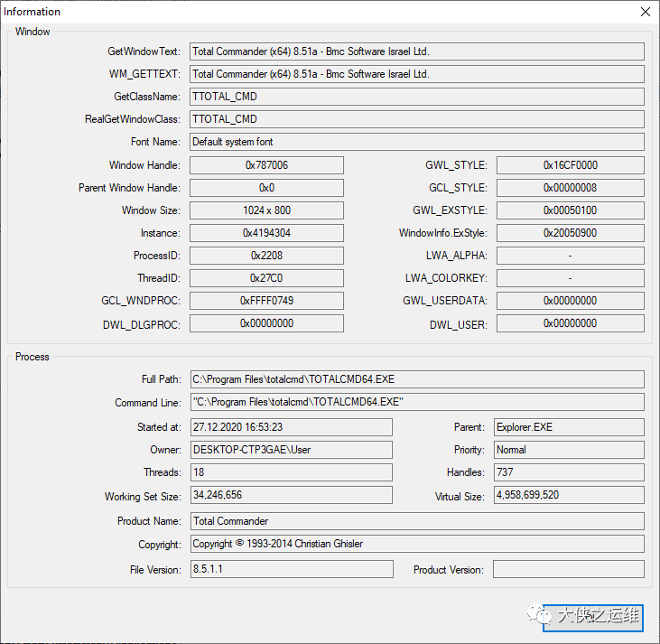Screen dimensions: 660x644
Task: Select the Font Name field
Action: coord(417,142)
